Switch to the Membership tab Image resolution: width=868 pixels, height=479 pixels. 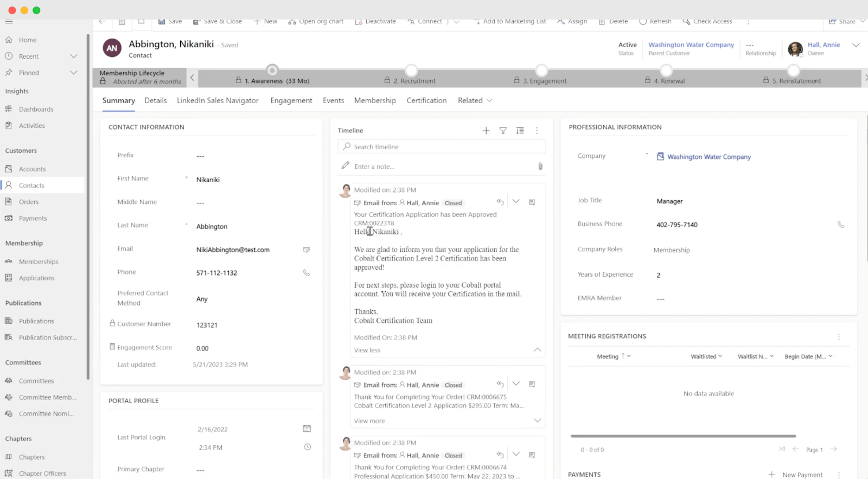(375, 101)
